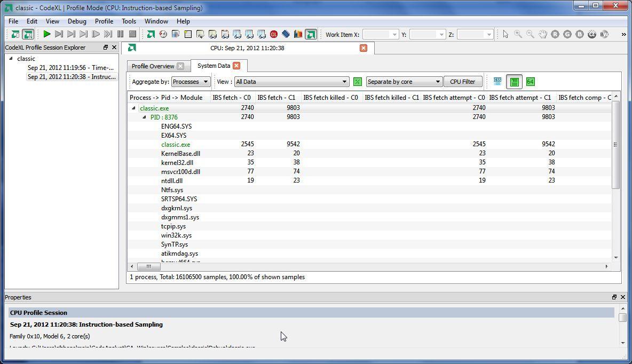The width and height of the screenshot is (632, 364).
Task: Toggle the percentage display icon
Action: click(x=358, y=82)
